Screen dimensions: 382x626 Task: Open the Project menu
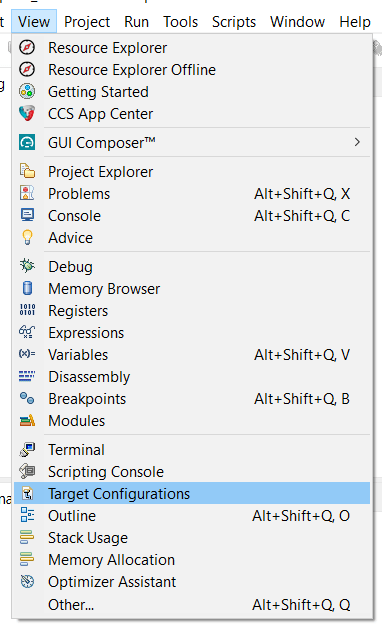tap(87, 22)
